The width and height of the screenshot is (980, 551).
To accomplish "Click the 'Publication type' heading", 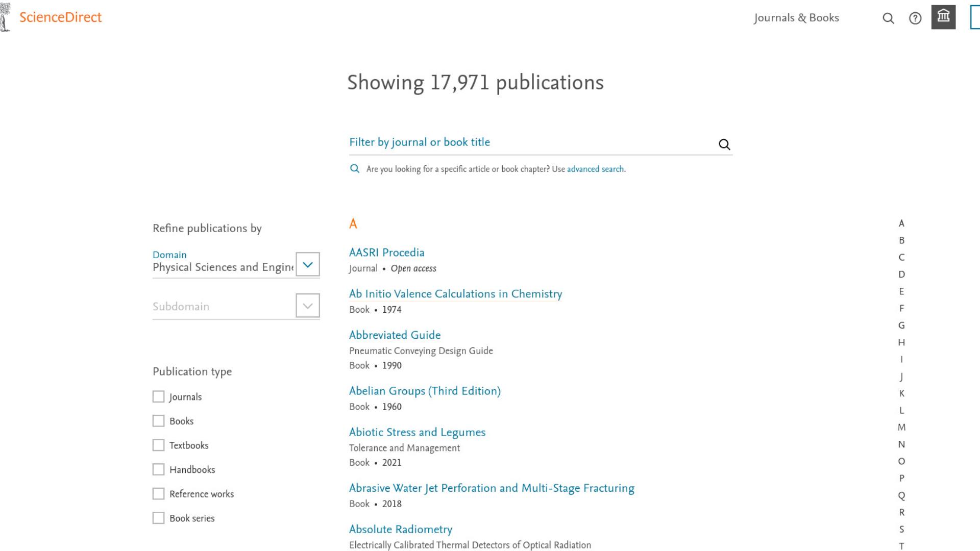I will point(192,372).
